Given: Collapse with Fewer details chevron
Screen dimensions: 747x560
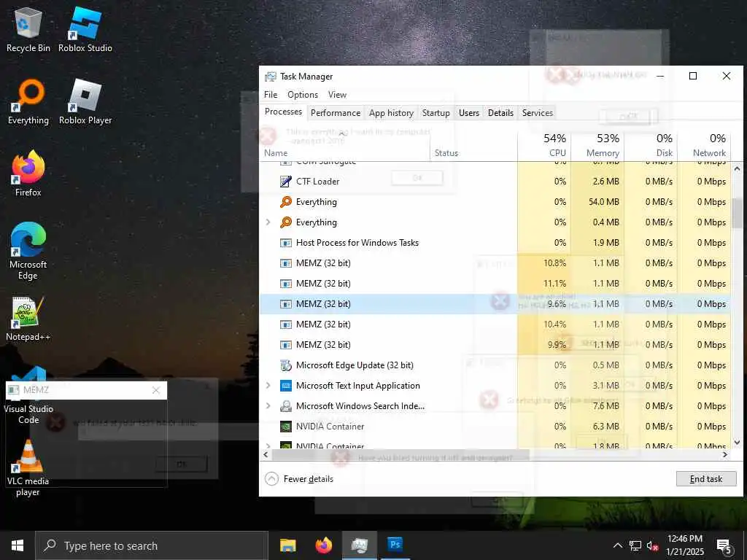Looking at the screenshot, I should tap(271, 479).
